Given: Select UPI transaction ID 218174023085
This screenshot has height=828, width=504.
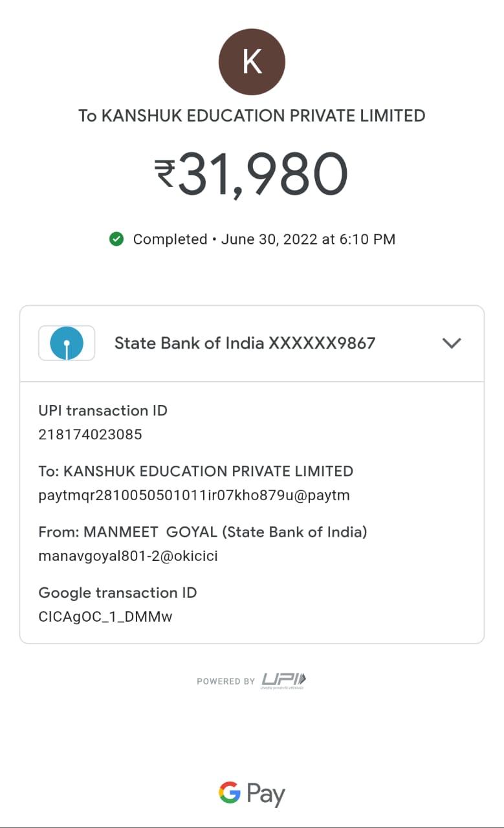Looking at the screenshot, I should tap(90, 435).
